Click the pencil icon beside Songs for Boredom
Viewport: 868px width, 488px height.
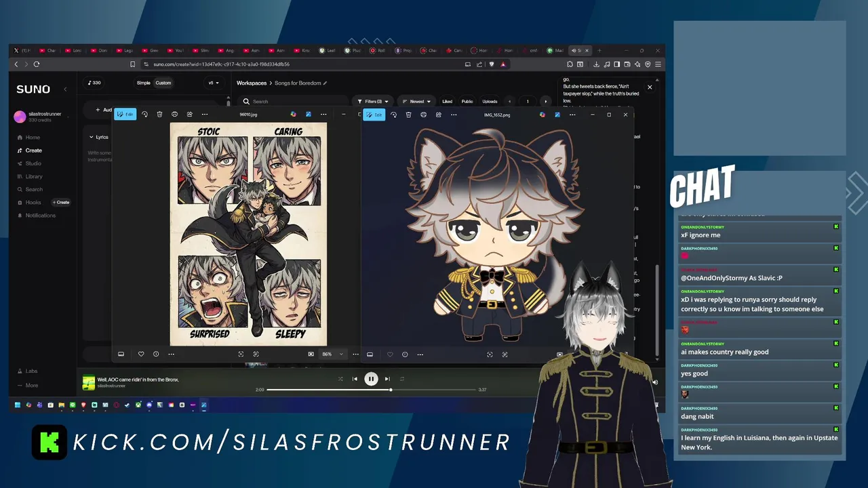coord(325,83)
